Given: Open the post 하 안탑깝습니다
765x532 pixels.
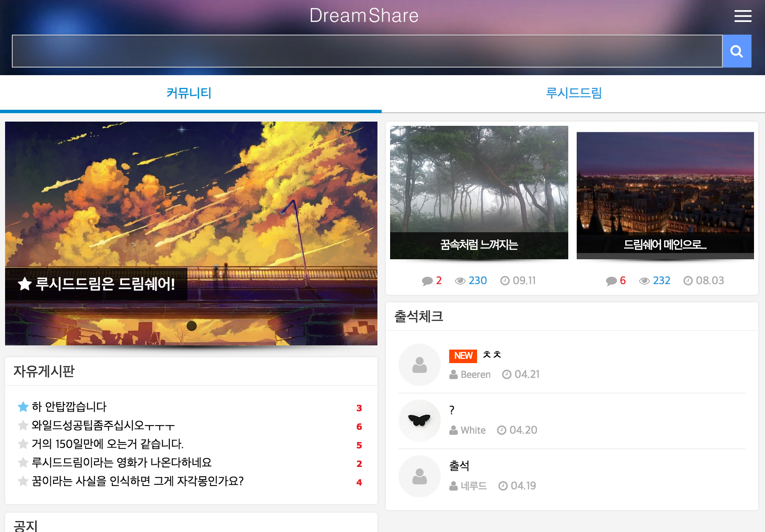Looking at the screenshot, I should tap(69, 407).
